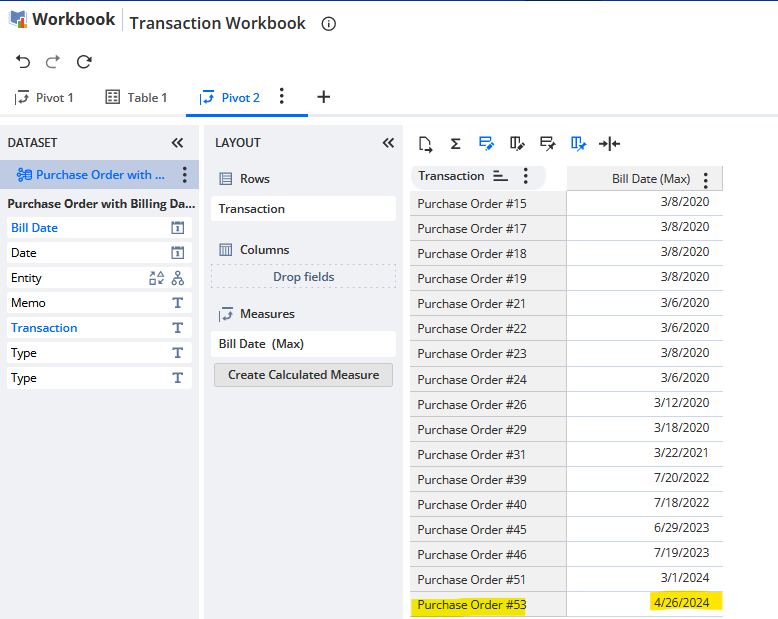Screen dimensions: 778x619
Task: Select Purchase Order #24 row
Action: pyautogui.click(x=488, y=379)
